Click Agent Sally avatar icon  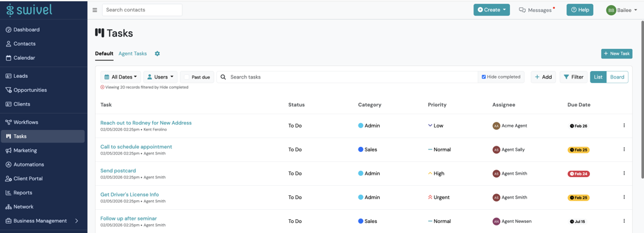coord(496,149)
